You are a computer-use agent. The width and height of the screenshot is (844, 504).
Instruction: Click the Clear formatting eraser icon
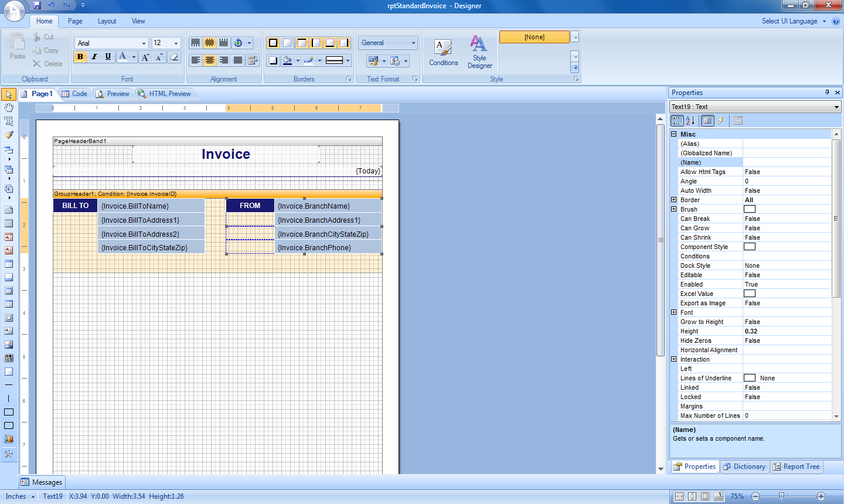click(174, 57)
